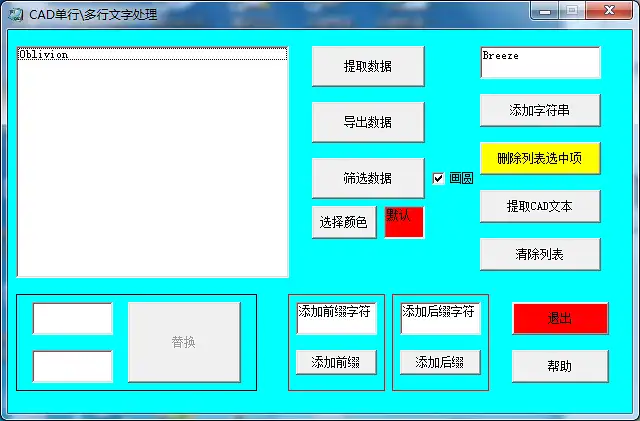This screenshot has width=640, height=421.
Task: Click the 提取数据 button
Action: pyautogui.click(x=368, y=66)
